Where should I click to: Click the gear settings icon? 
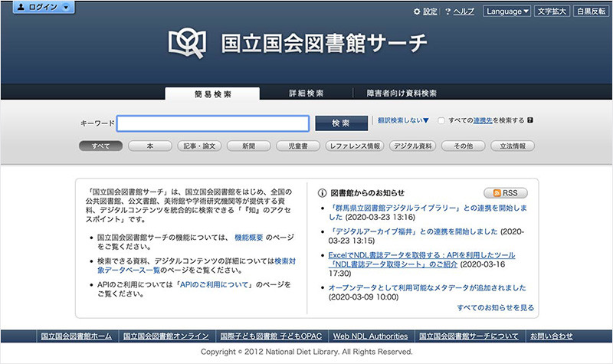[417, 11]
